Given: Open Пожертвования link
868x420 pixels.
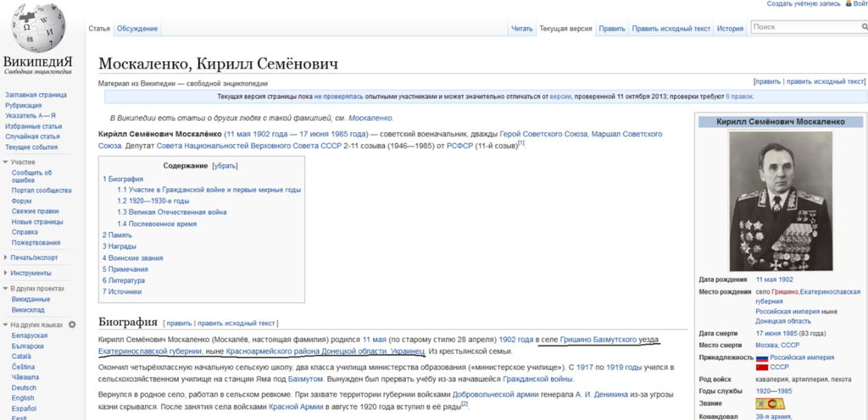Looking at the screenshot, I should (x=36, y=243).
